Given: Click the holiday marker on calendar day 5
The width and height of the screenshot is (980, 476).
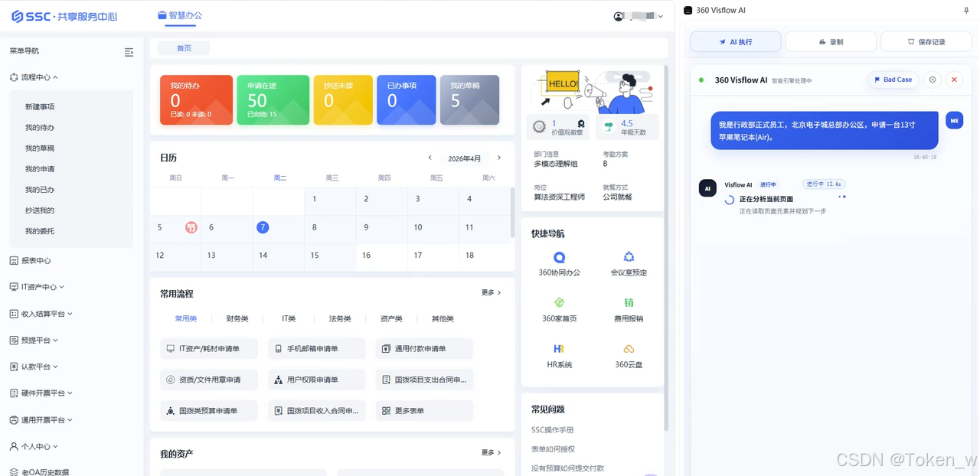Looking at the screenshot, I should 191,227.
